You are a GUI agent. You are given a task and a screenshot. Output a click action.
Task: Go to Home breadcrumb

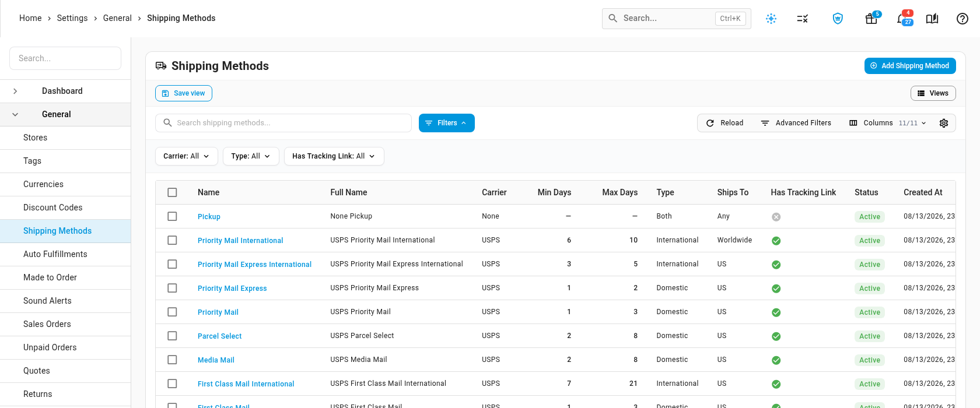pos(30,18)
